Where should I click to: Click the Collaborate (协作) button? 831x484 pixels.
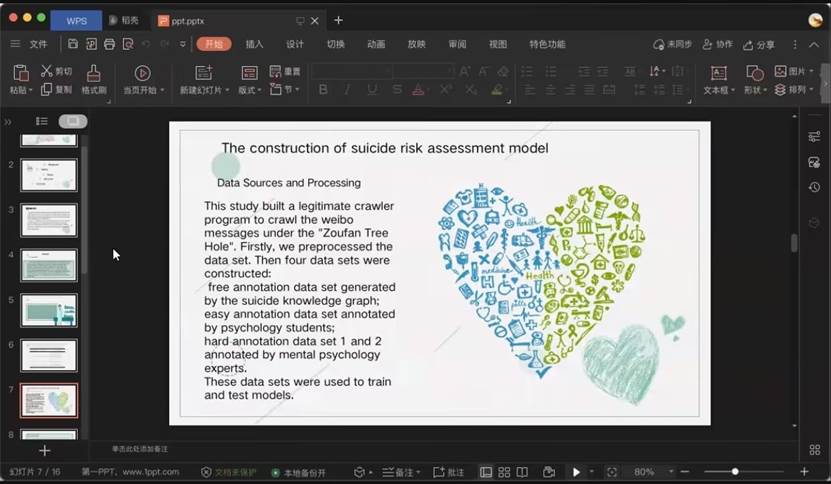717,44
